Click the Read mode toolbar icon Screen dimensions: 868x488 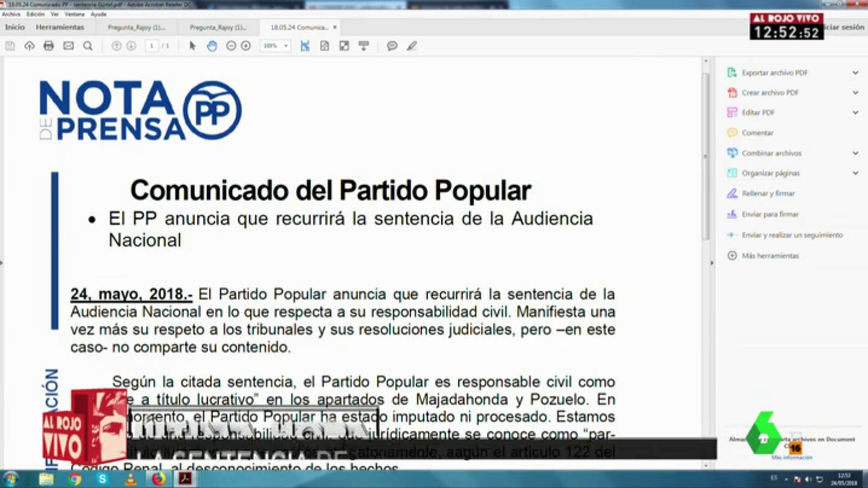pyautogui.click(x=363, y=46)
